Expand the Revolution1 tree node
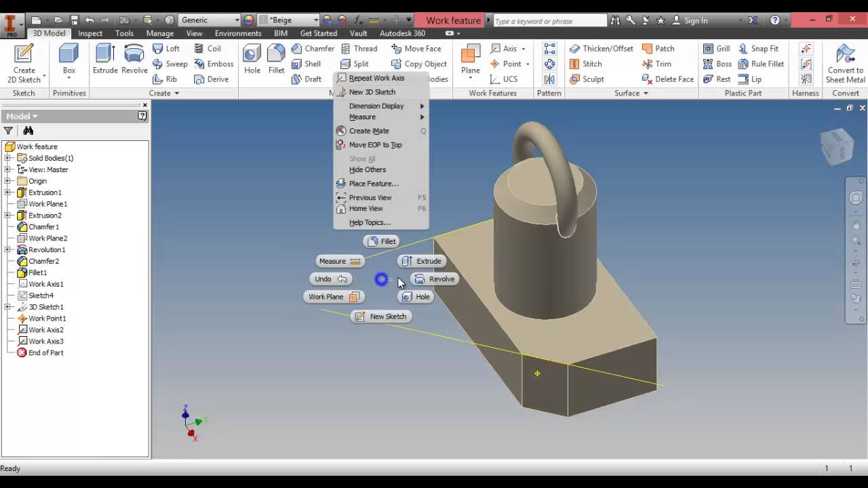 (7, 249)
